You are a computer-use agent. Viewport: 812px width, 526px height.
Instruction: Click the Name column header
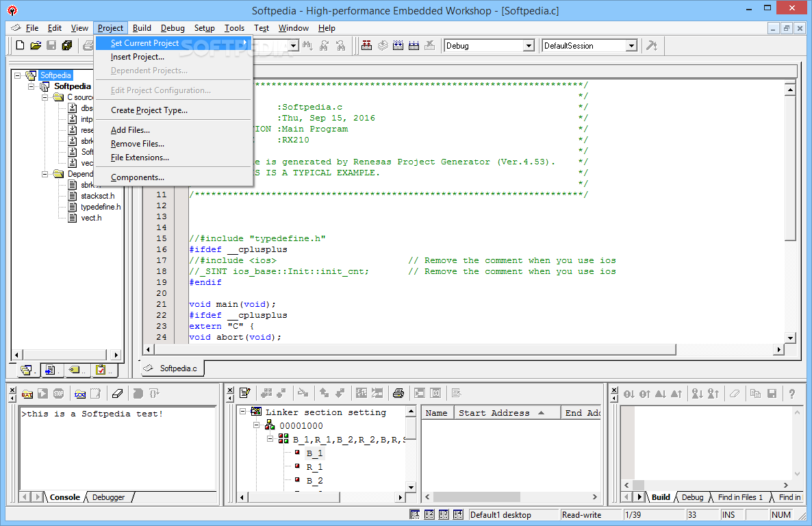438,412
